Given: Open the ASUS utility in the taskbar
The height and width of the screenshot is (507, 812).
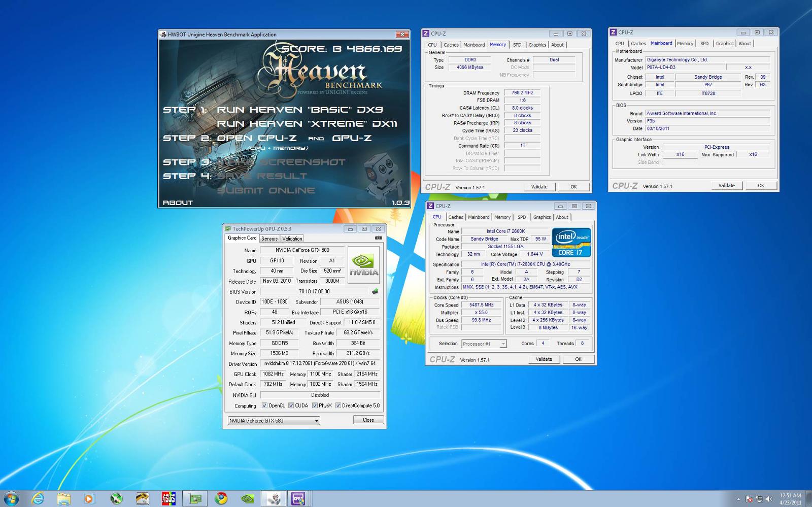Looking at the screenshot, I should pos(168,498).
